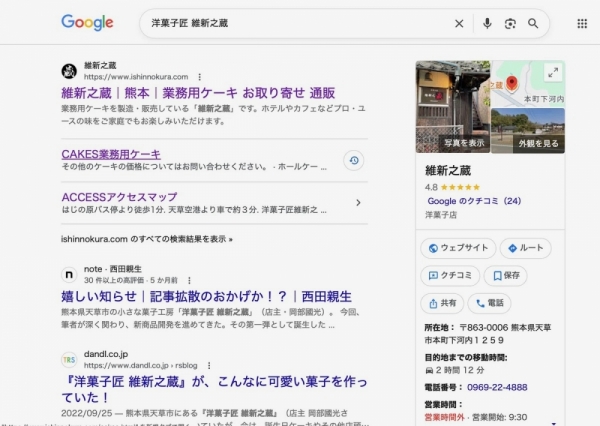Click the ウェブサイト button
Viewport: 600px width, 426px height.
pos(458,248)
